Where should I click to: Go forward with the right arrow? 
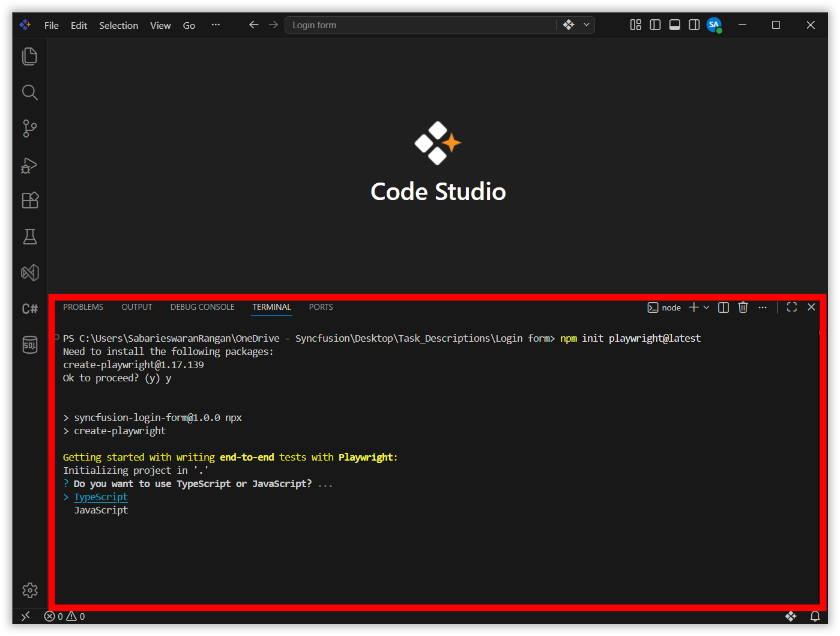[273, 25]
